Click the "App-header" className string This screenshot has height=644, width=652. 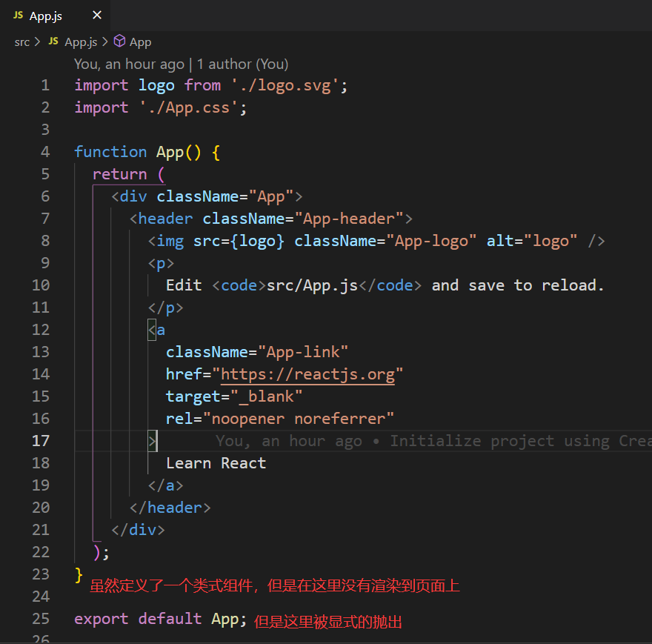(x=349, y=219)
